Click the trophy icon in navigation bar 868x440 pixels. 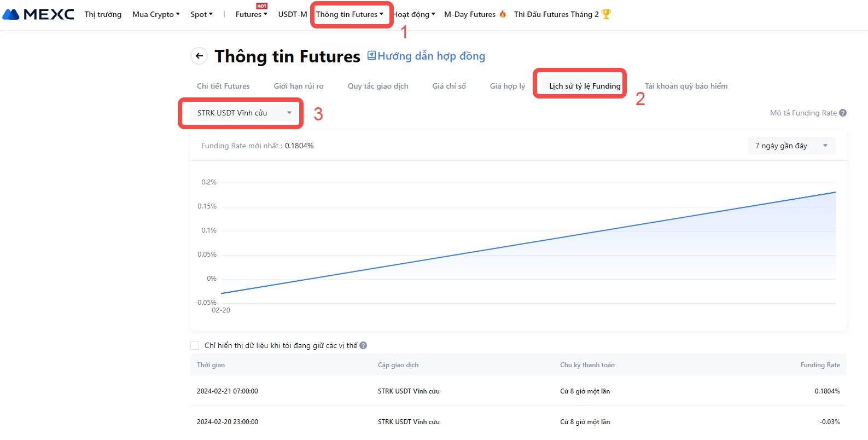pyautogui.click(x=606, y=14)
